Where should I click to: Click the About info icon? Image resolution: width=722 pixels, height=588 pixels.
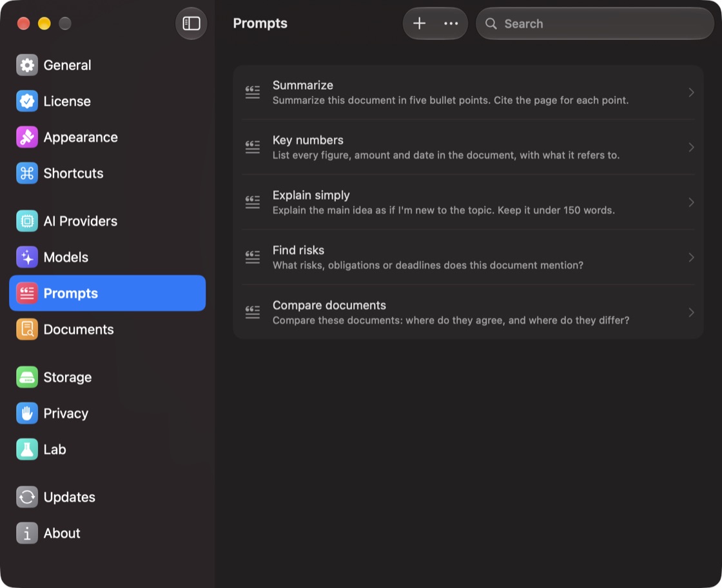tap(26, 533)
